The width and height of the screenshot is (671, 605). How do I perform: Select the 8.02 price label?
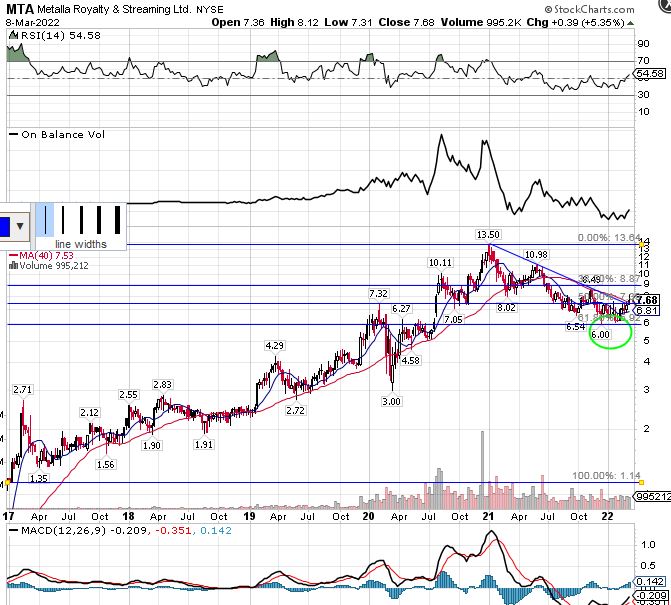tap(506, 307)
